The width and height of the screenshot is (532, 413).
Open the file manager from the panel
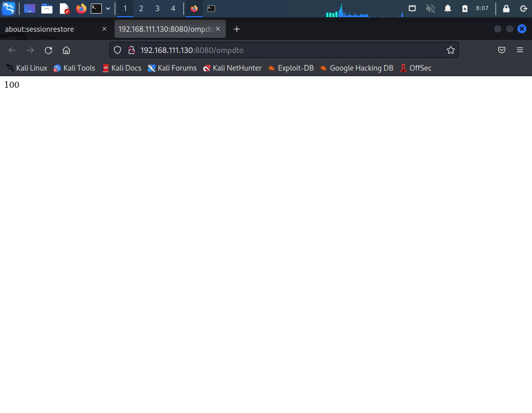pos(47,8)
